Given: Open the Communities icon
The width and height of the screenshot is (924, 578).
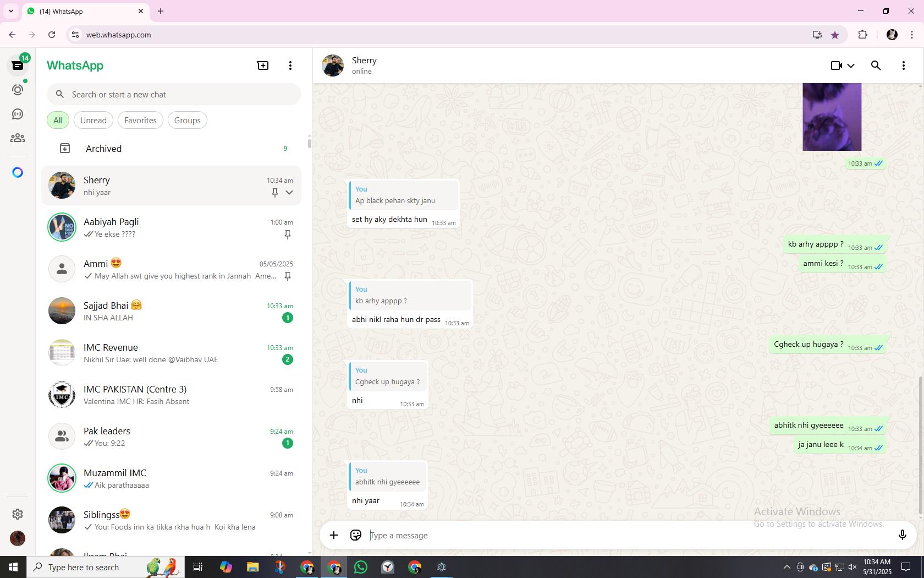Looking at the screenshot, I should (18, 138).
